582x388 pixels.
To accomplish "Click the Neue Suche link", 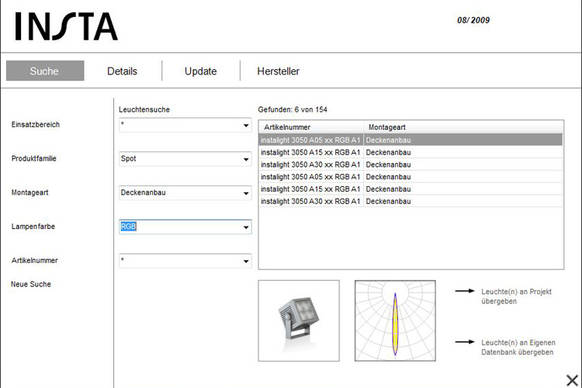I will click(x=31, y=284).
